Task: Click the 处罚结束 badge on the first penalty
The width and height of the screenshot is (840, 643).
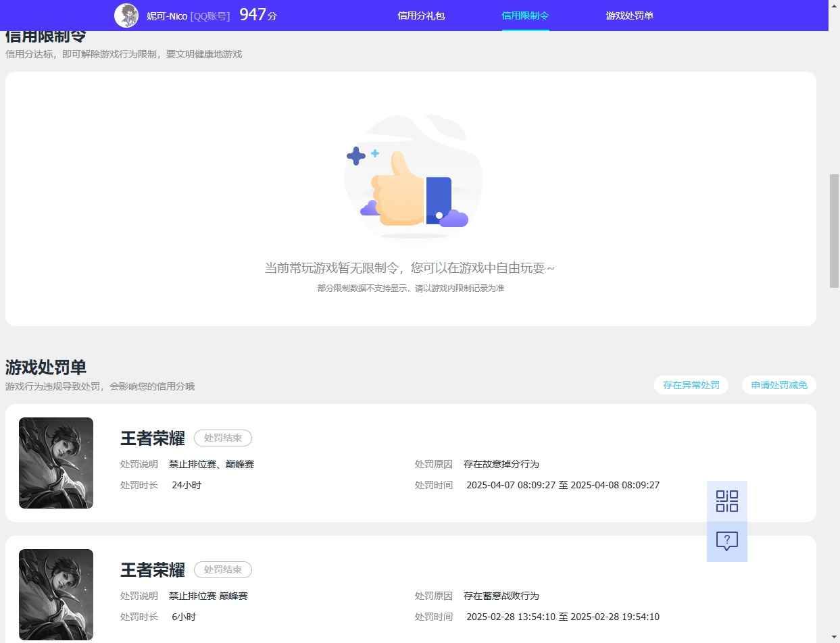Action: (223, 438)
